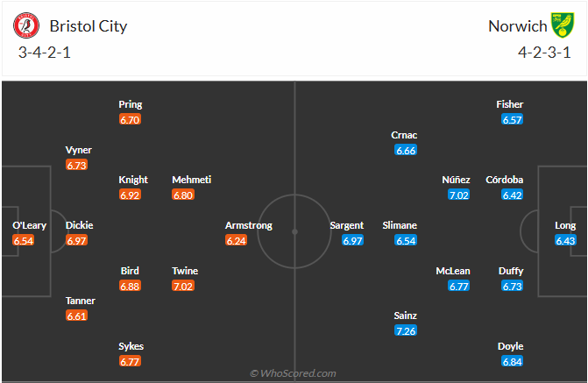Screen dimensions: 588x383
Task: Click Twine's 7.02 rating badge
Action: (185, 286)
